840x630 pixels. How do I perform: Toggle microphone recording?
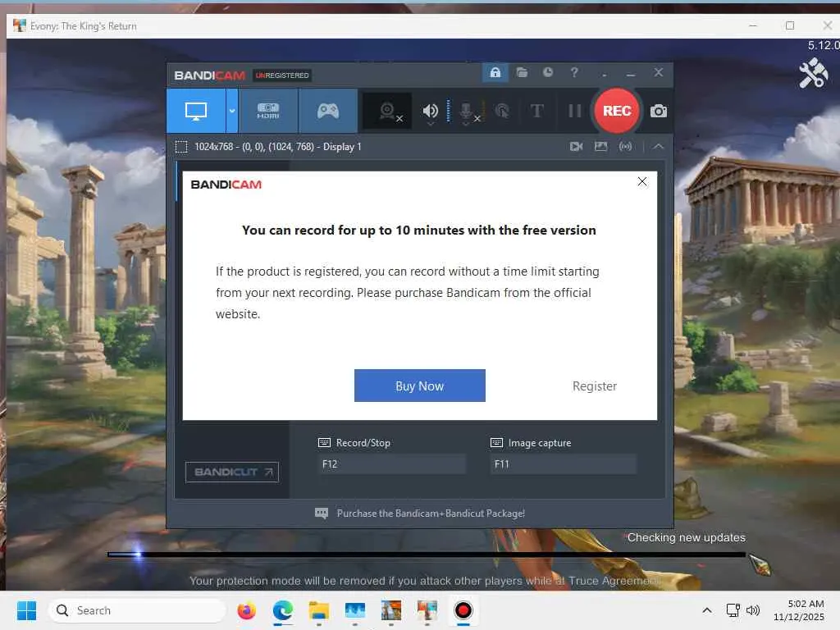467,111
